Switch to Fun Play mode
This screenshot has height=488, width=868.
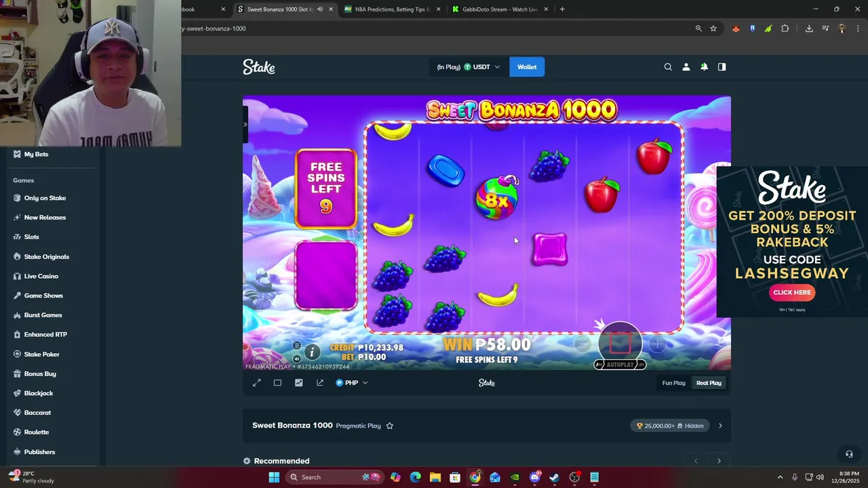tap(673, 383)
